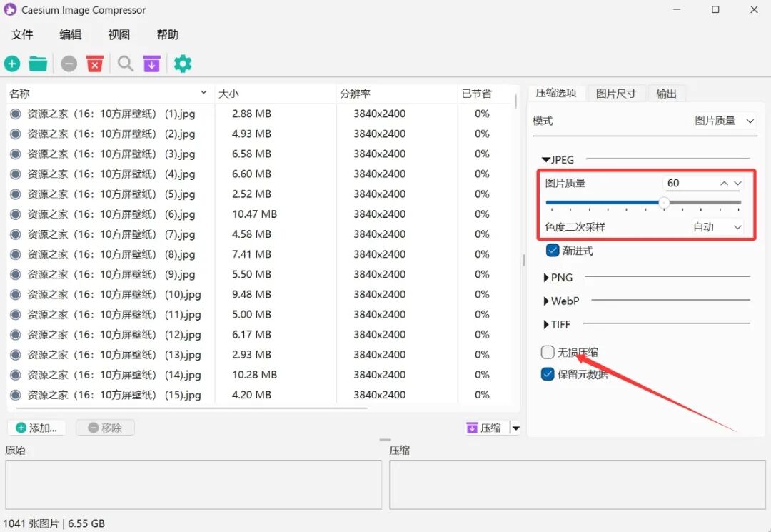Click the purple compress toolbar icon
This screenshot has height=532, width=771.
pyautogui.click(x=151, y=64)
